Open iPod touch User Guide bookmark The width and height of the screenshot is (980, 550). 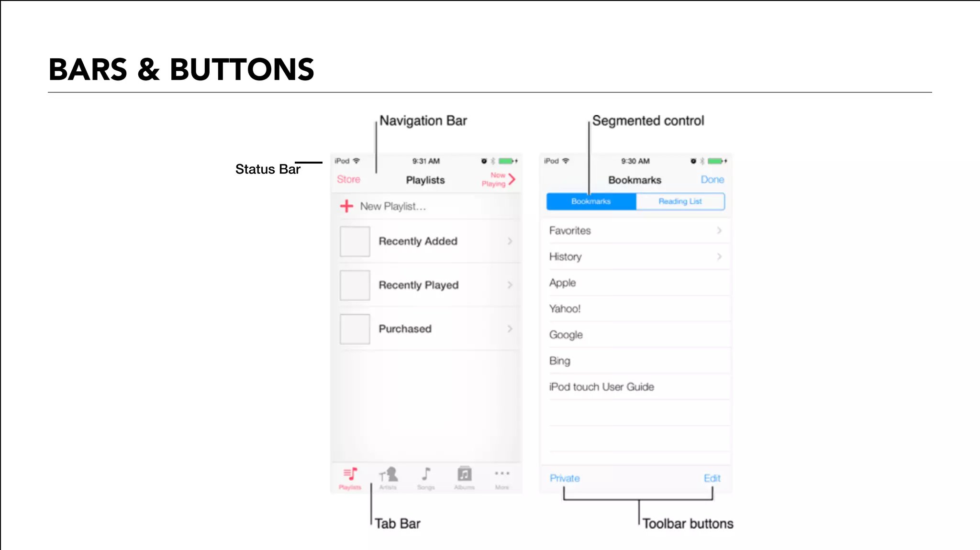[635, 387]
